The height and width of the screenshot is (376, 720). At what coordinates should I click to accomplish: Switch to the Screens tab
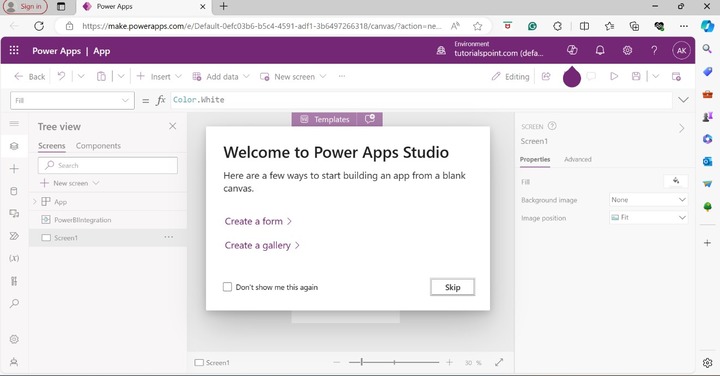click(x=51, y=146)
